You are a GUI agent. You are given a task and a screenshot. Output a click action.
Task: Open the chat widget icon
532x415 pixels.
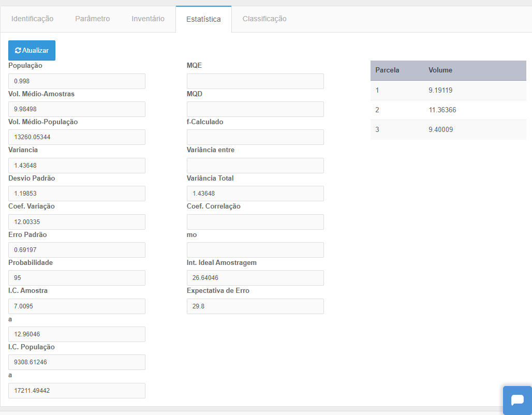point(517,400)
